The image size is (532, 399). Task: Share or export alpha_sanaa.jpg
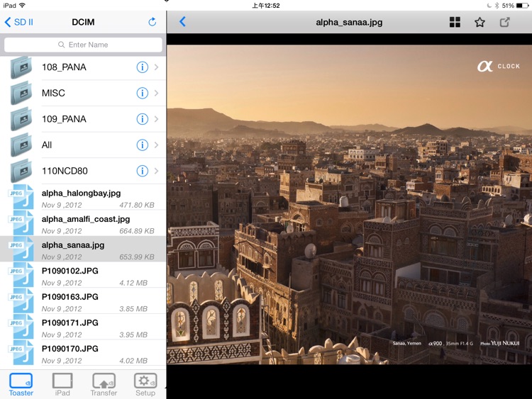505,22
